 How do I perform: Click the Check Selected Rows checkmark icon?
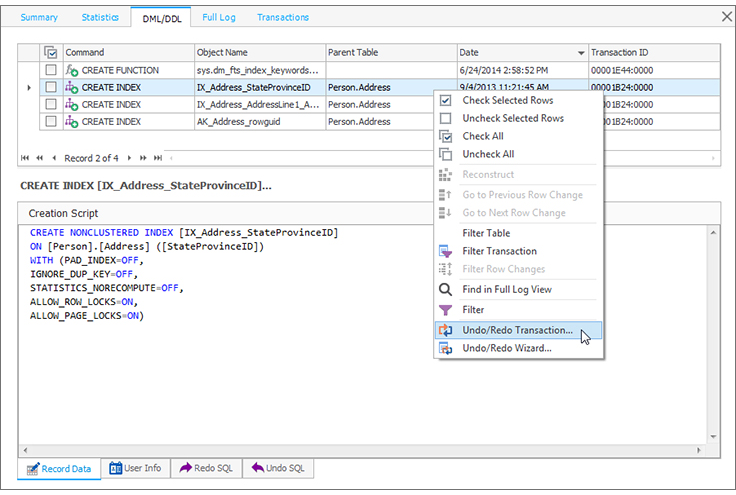445,100
